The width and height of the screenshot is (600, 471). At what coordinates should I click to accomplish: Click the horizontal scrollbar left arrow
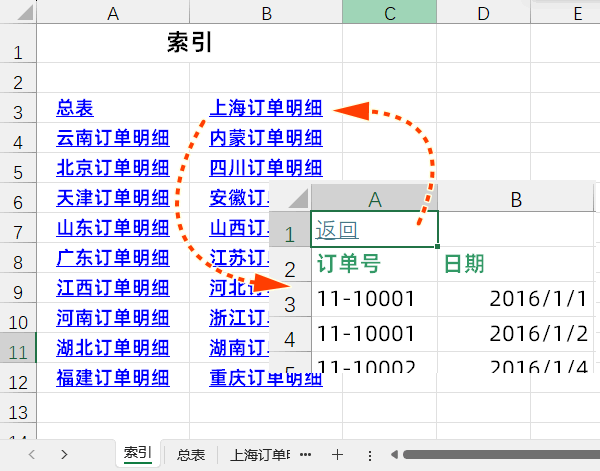click(396, 455)
